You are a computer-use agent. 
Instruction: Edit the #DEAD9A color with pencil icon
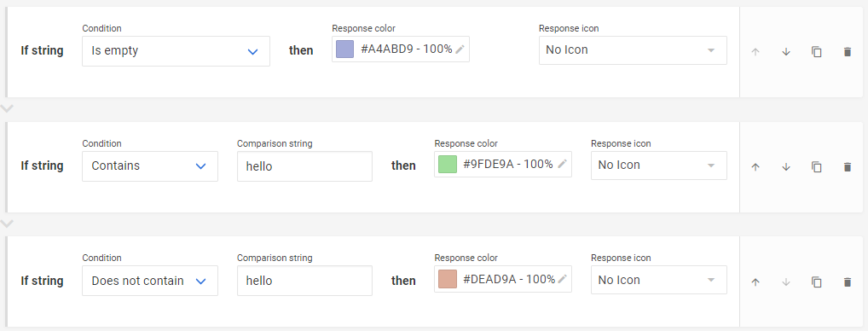pos(563,279)
